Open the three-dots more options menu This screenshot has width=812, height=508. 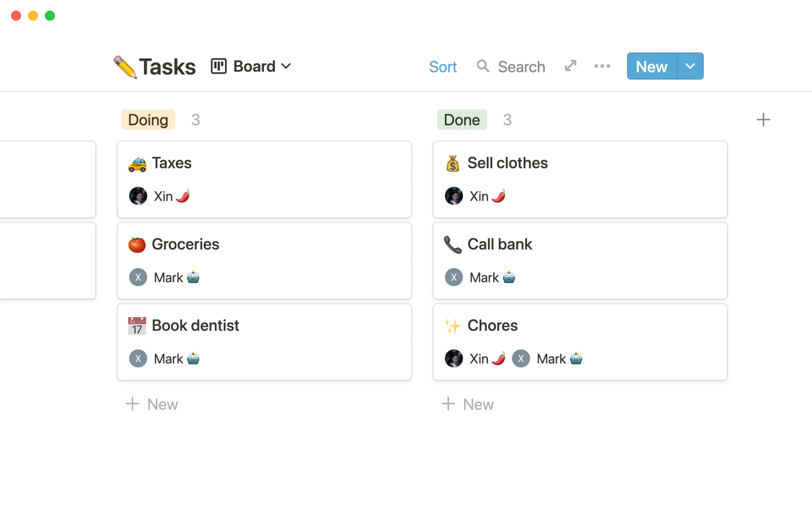click(602, 66)
